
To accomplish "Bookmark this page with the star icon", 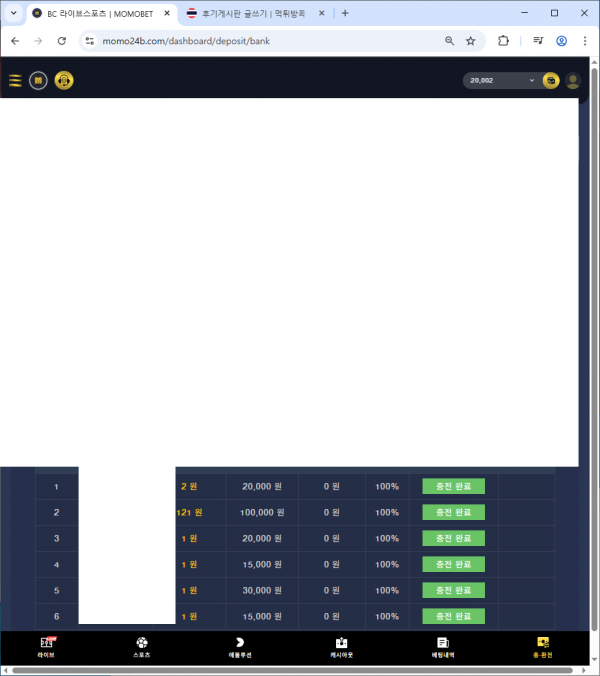I will click(471, 41).
